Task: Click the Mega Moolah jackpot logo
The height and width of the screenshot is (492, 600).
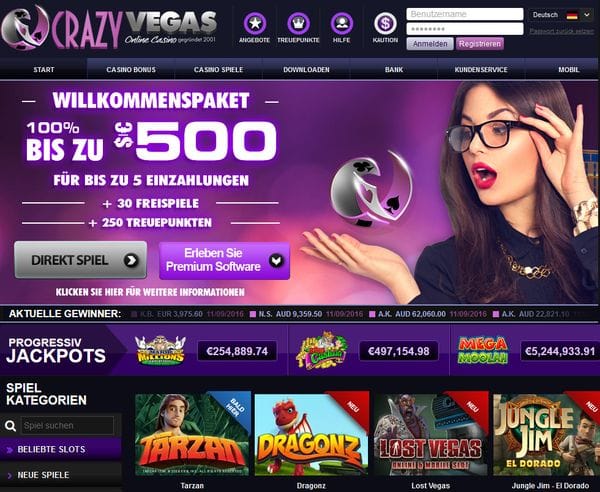Action: (x=483, y=350)
